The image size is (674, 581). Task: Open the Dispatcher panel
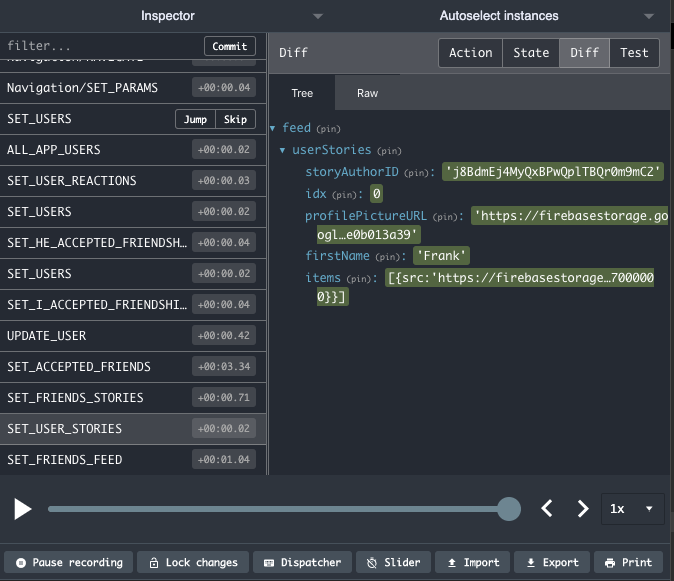click(x=303, y=562)
